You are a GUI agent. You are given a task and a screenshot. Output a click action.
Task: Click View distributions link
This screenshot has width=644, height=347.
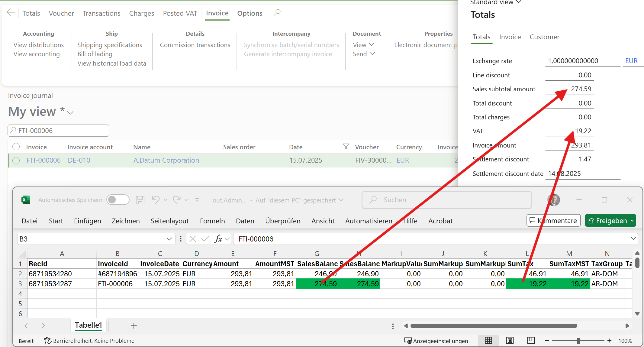click(x=39, y=45)
